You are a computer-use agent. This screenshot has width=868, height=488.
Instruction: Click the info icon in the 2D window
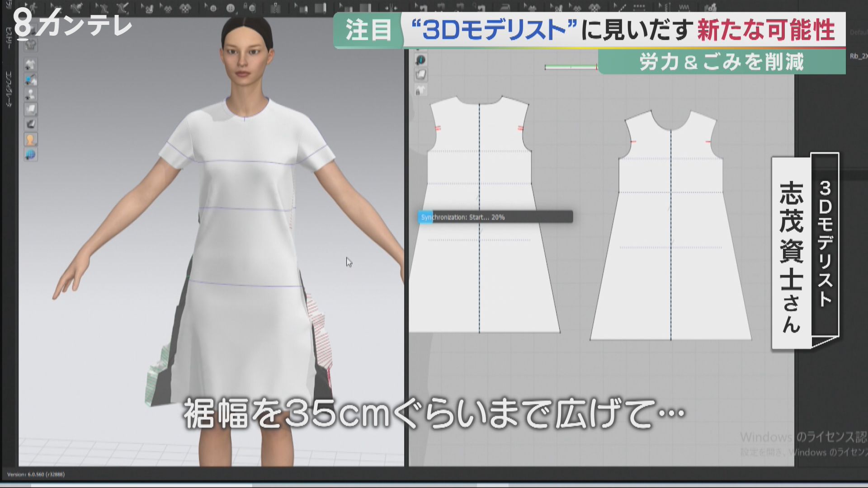pyautogui.click(x=421, y=60)
